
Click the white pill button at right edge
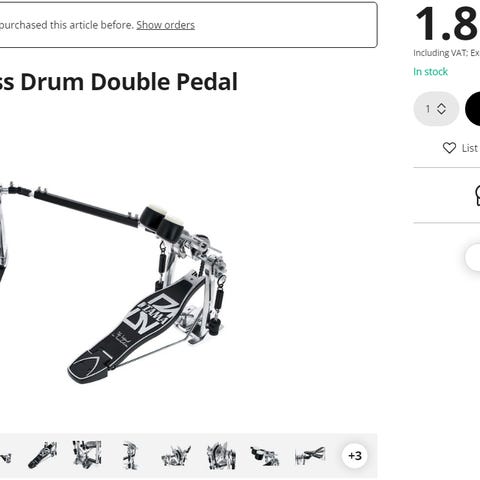point(473,257)
